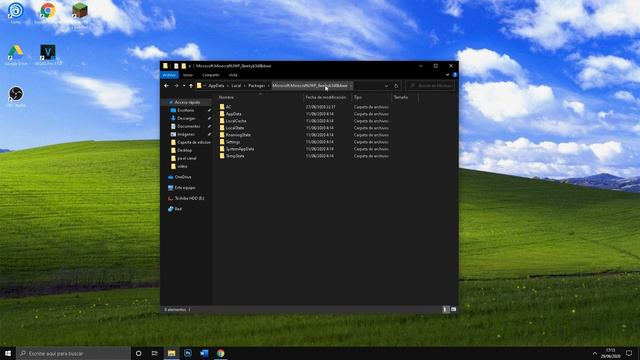Select OneDrive in the sidebar
Image resolution: width=640 pixels, height=360 pixels.
coord(183,177)
